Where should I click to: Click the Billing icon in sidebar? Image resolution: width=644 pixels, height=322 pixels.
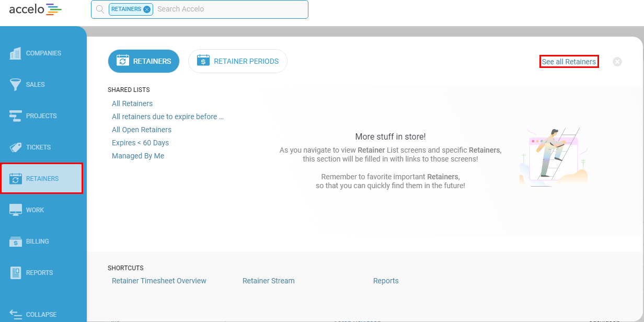15,241
